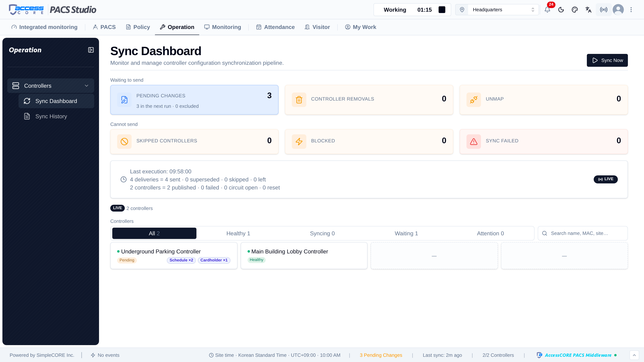Filter controllers by Syncing 0
Viewport: 644px width, 362px height.
(x=322, y=233)
